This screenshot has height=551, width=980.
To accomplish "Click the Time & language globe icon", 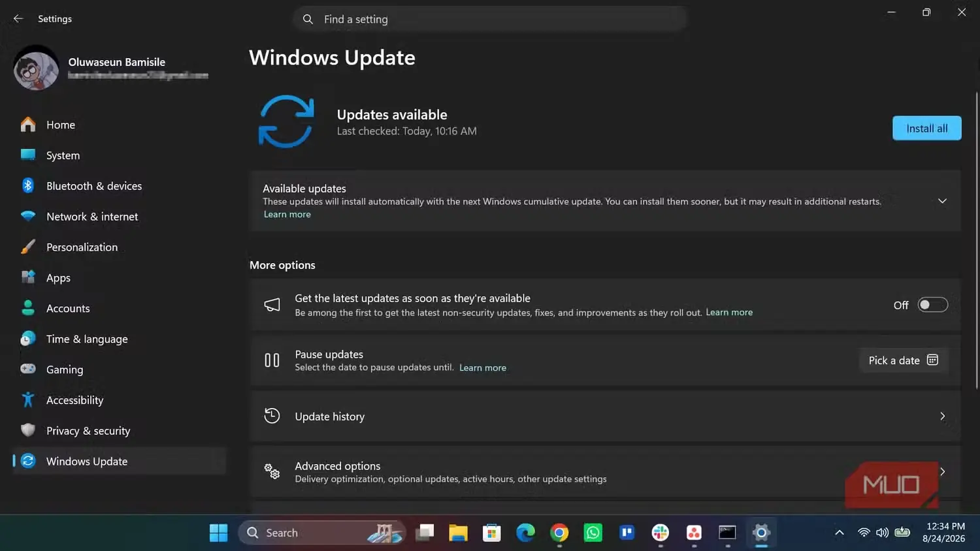I will pyautogui.click(x=28, y=339).
